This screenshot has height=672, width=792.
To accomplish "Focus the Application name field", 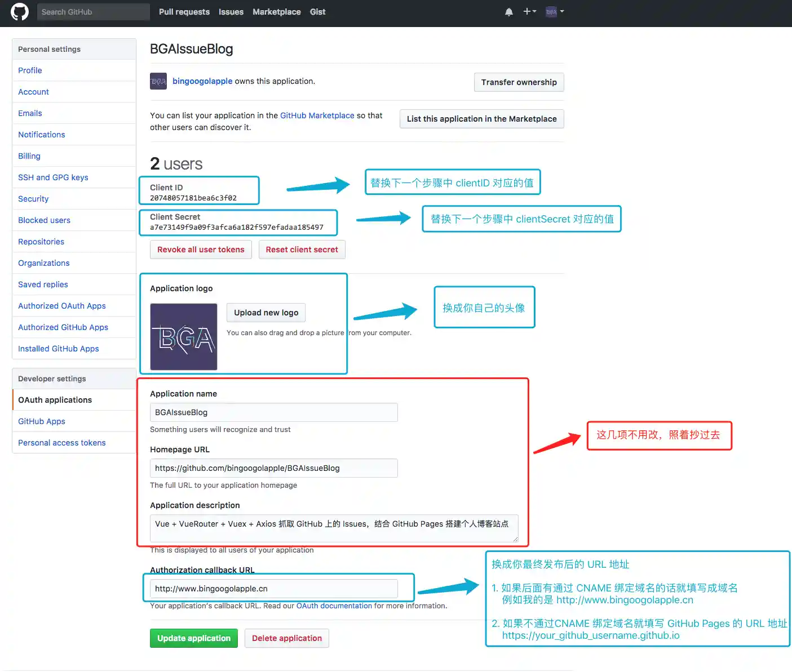I will point(274,412).
